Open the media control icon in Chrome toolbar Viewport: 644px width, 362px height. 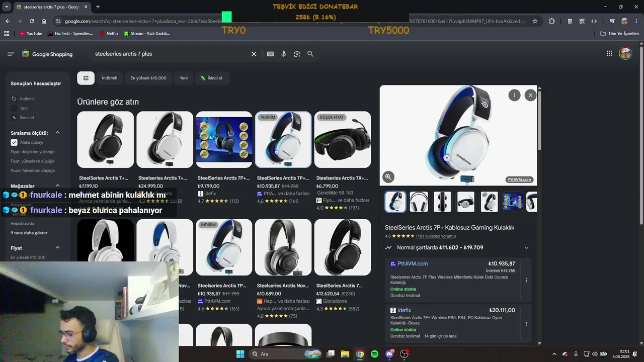pos(612,21)
